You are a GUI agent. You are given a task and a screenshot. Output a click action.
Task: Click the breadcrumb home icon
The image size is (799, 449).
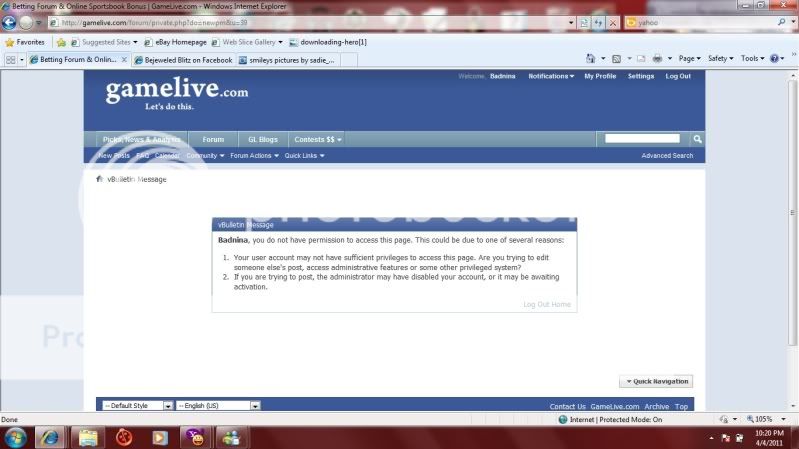pyautogui.click(x=99, y=179)
